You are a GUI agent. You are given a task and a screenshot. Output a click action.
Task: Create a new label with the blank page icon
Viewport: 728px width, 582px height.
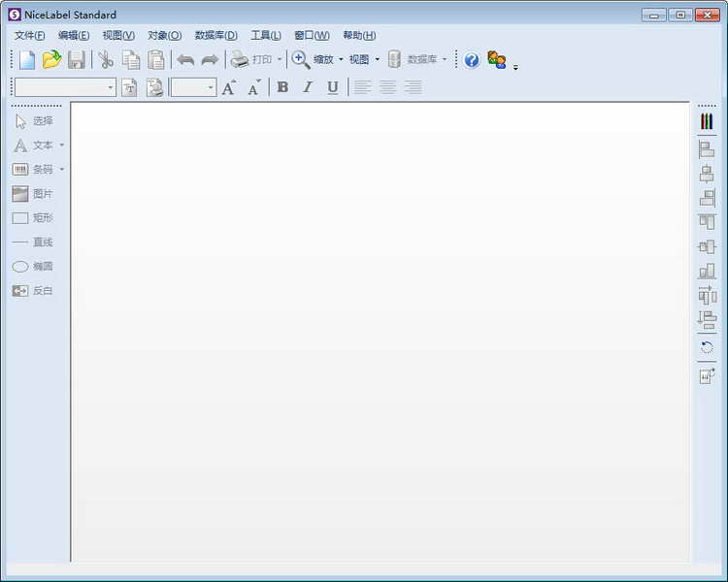coord(27,60)
